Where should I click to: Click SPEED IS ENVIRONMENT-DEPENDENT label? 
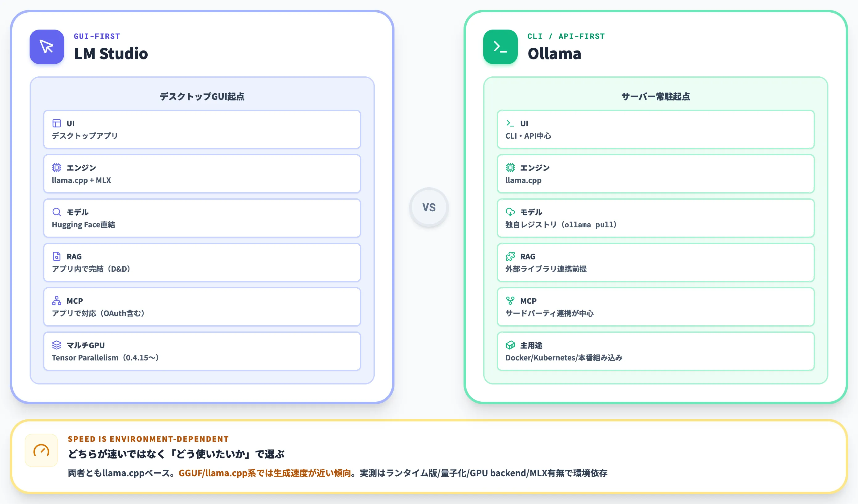[148, 439]
